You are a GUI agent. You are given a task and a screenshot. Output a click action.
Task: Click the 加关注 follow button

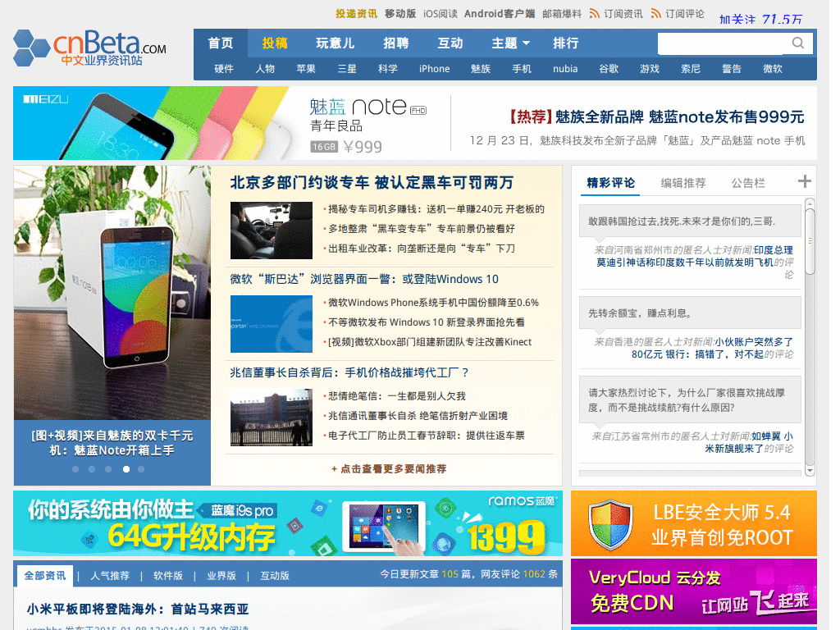pos(737,20)
